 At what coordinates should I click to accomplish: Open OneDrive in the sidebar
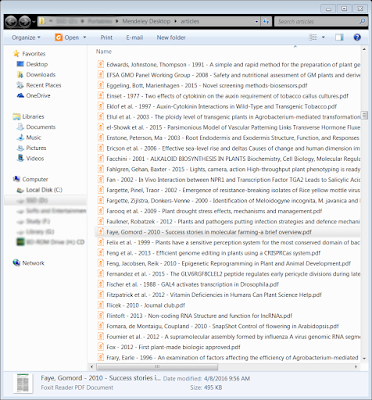pyautogui.click(x=38, y=96)
